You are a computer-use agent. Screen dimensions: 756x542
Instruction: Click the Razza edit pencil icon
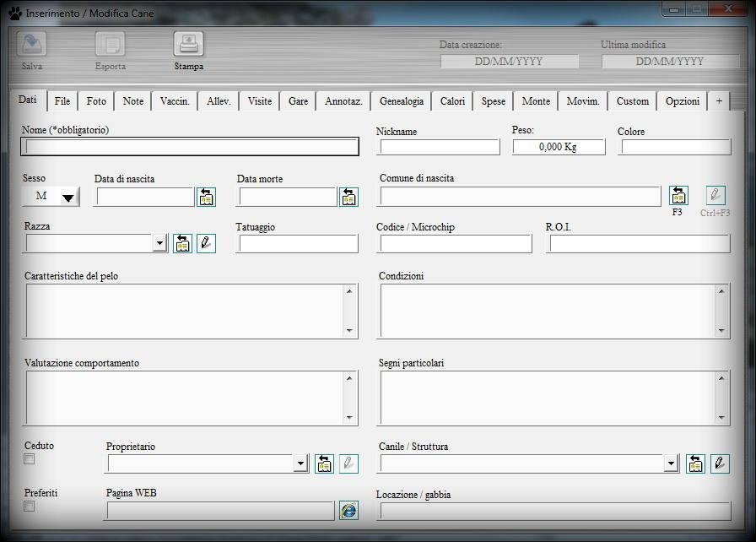pyautogui.click(x=207, y=243)
